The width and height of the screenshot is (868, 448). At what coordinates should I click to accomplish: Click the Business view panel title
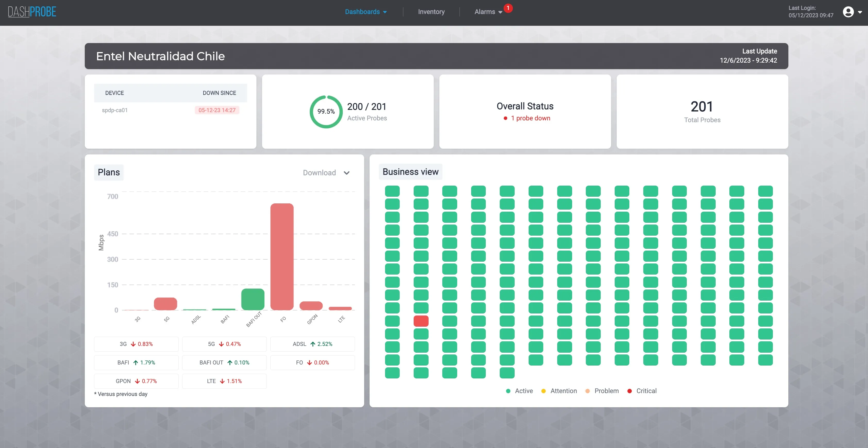point(410,172)
